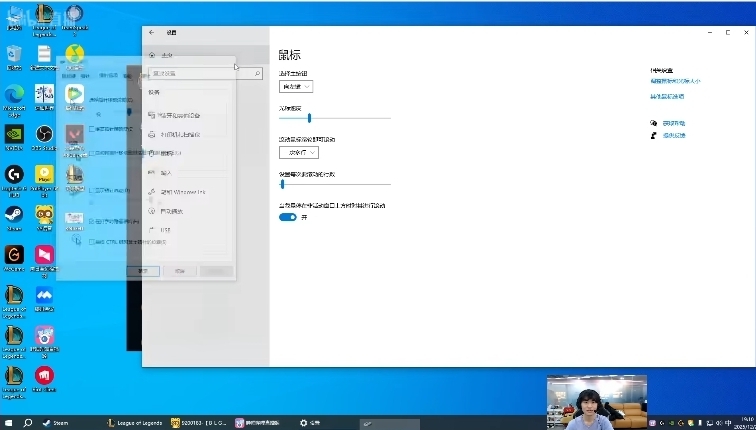Screen dimensions: 756x430
Task: Click the Settings back arrow
Action: 151,33
